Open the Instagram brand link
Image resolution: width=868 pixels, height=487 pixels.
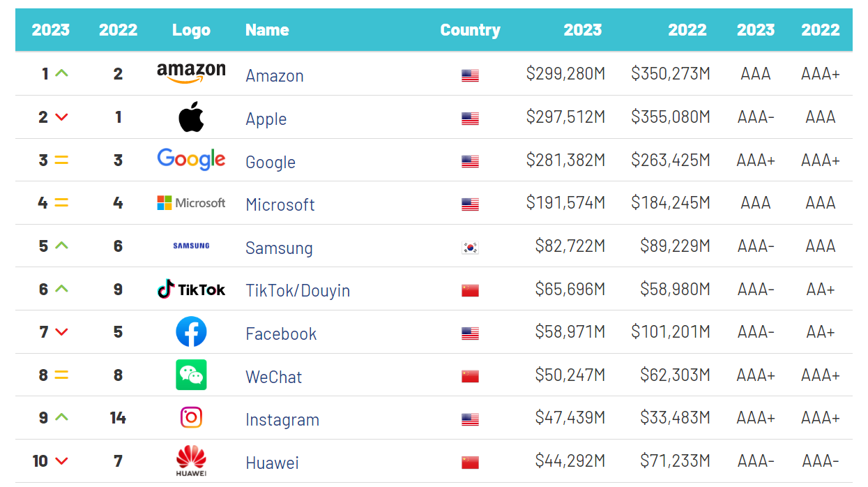click(x=282, y=419)
